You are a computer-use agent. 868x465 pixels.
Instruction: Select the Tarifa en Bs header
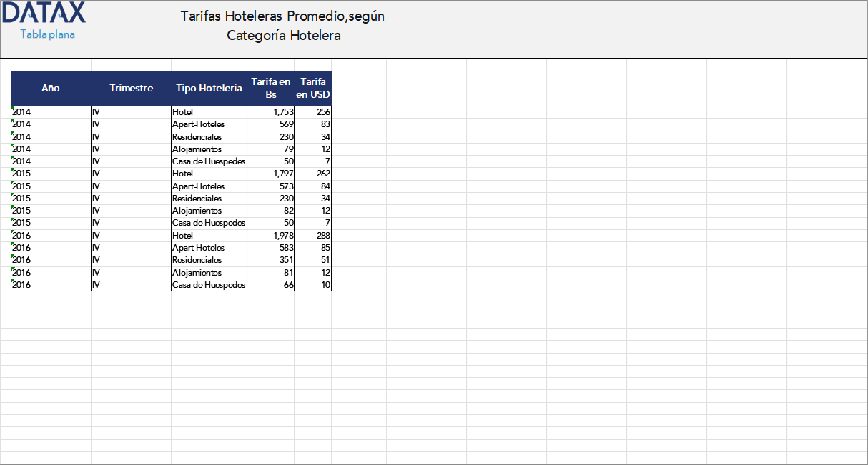[270, 89]
